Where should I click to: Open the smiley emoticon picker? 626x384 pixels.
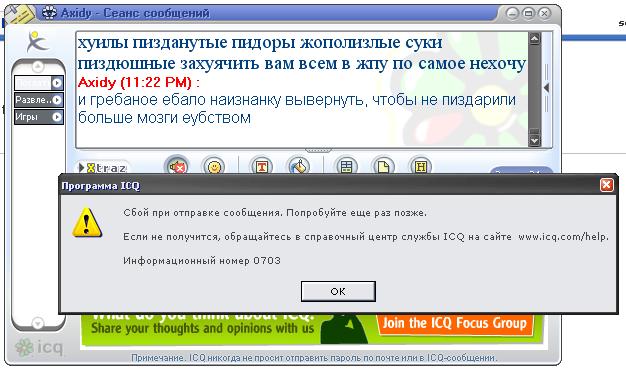click(x=214, y=166)
